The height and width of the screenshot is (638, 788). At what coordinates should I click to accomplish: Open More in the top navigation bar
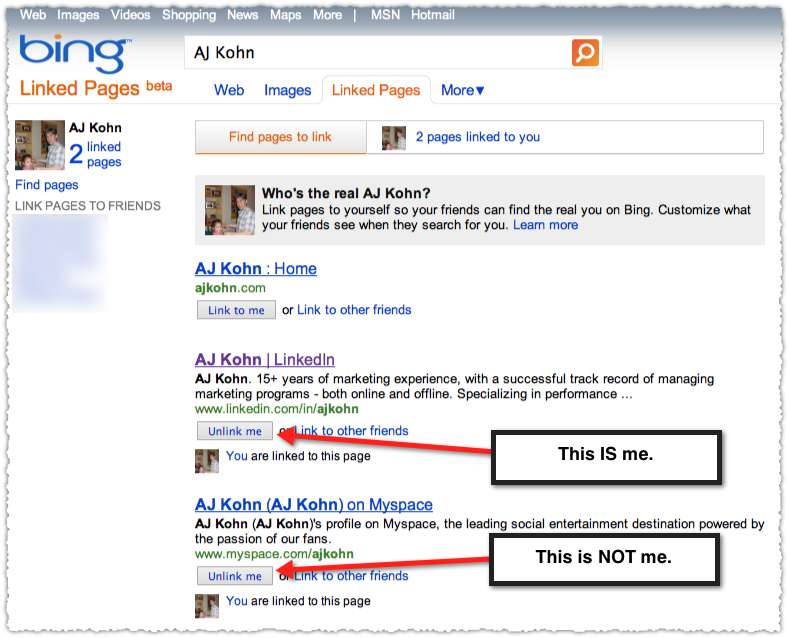[x=328, y=15]
